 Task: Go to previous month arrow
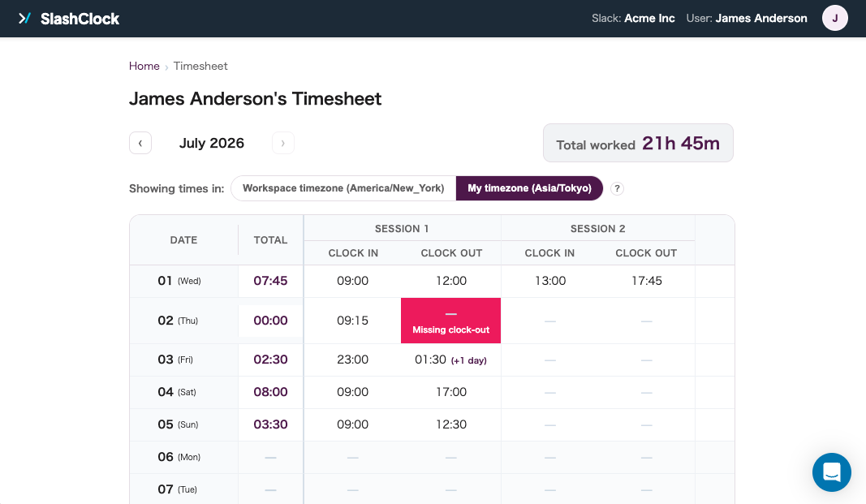click(140, 143)
